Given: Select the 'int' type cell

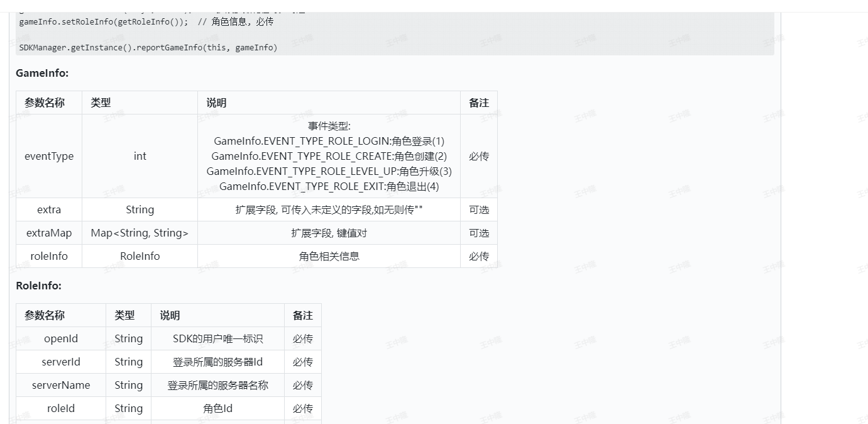Looking at the screenshot, I should click(x=140, y=156).
